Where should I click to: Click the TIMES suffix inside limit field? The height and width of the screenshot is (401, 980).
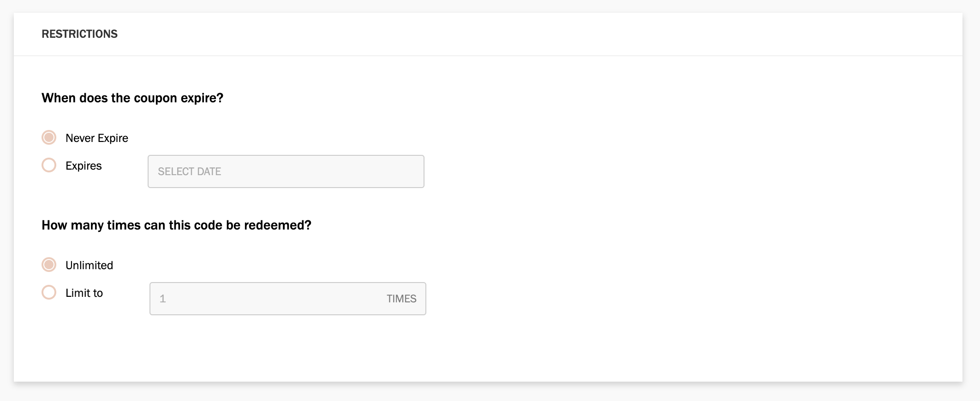[x=401, y=299]
